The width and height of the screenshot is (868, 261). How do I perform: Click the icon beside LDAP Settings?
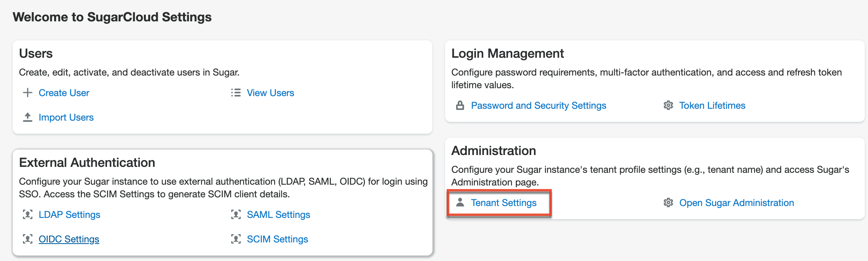[x=28, y=215]
